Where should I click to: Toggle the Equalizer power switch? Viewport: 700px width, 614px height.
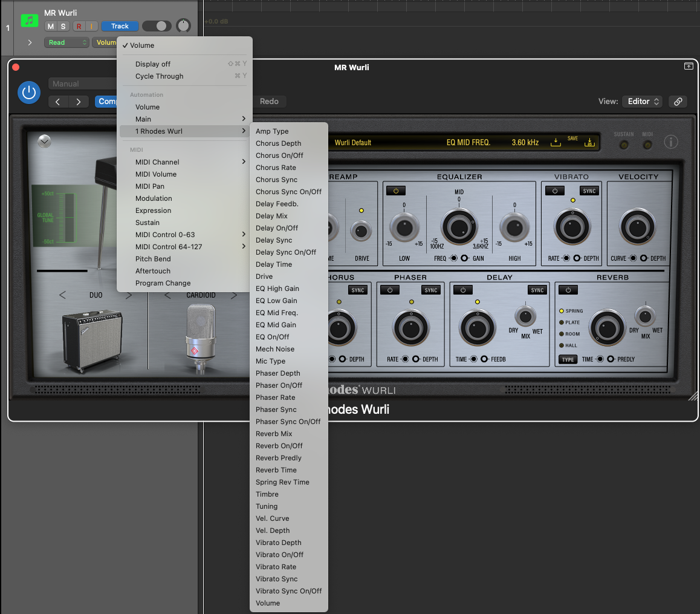pyautogui.click(x=395, y=191)
